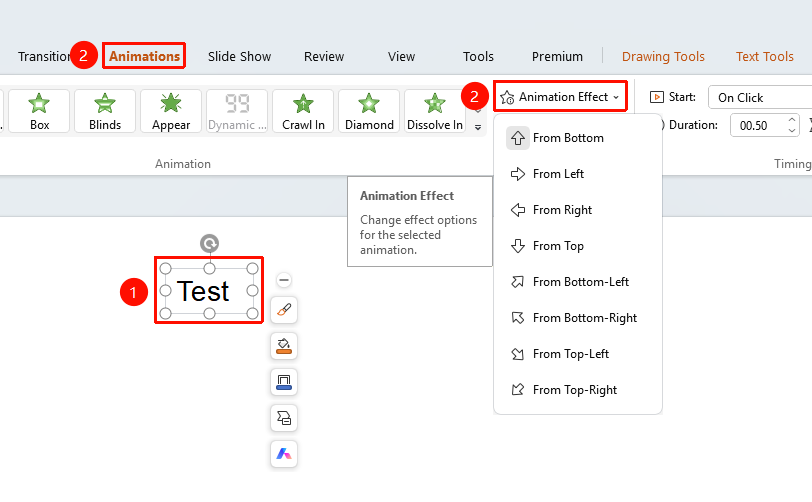Click the Animation Effect star icon
This screenshot has width=812, height=502.
508,97
